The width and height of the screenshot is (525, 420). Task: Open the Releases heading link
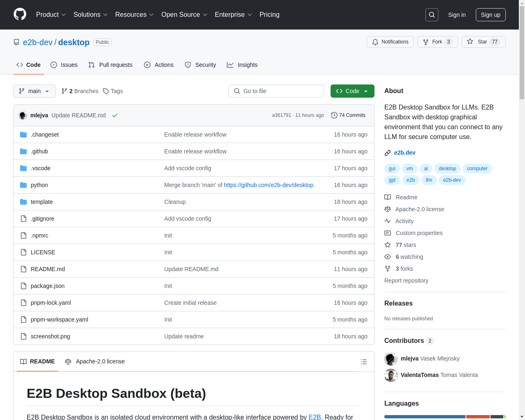pos(398,304)
